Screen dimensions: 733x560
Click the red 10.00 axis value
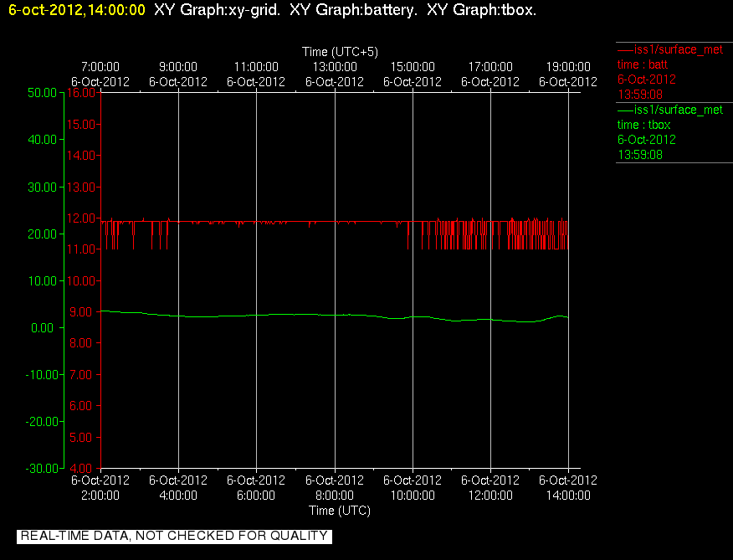81,280
